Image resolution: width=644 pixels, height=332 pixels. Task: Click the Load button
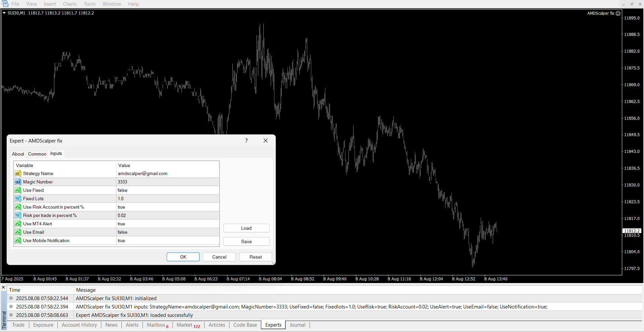pos(246,228)
